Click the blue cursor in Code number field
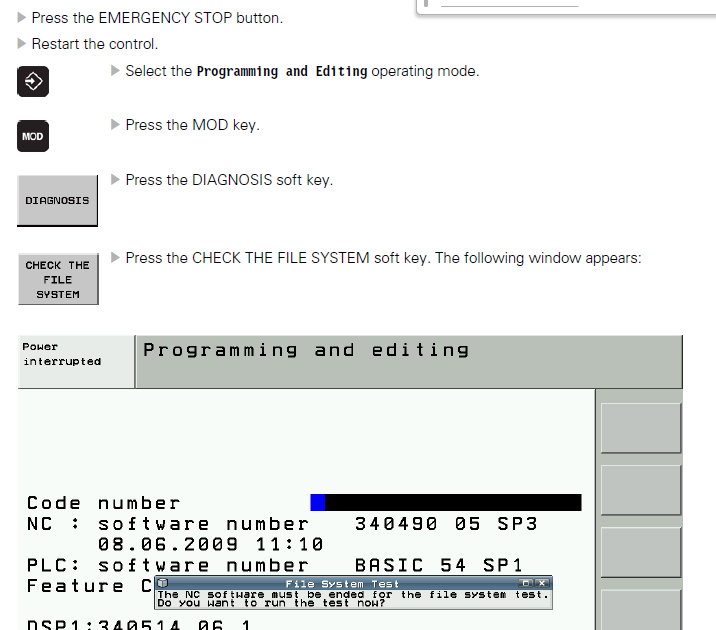The height and width of the screenshot is (630, 716). pos(318,502)
